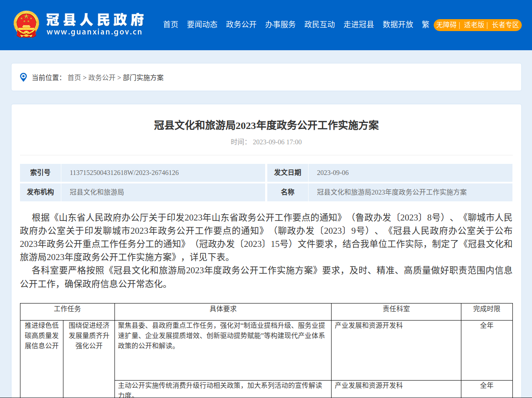Select 政民互动 in the navigation bar
532x398 pixels.
(x=320, y=24)
